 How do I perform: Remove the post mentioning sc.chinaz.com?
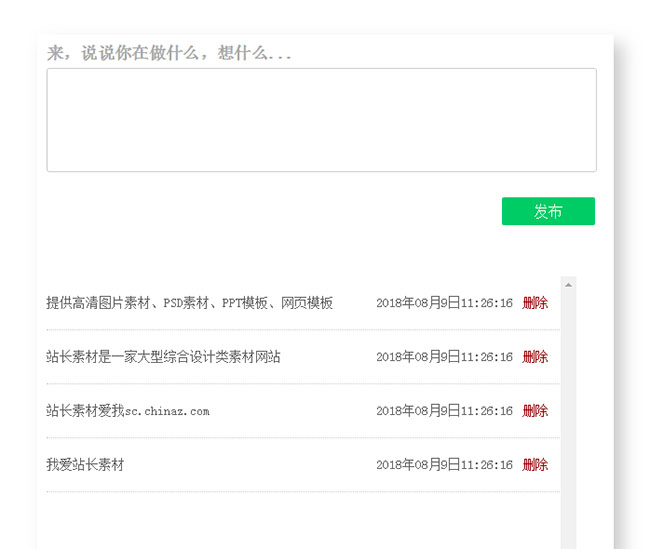click(535, 411)
